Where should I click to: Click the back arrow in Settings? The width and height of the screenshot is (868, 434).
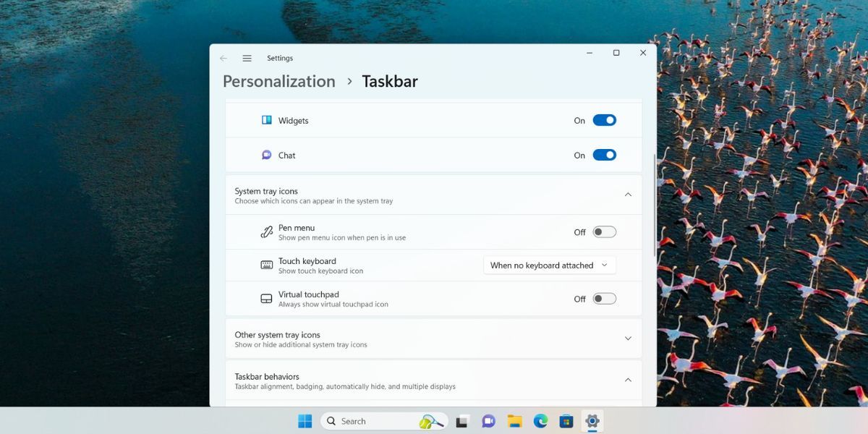pos(224,58)
